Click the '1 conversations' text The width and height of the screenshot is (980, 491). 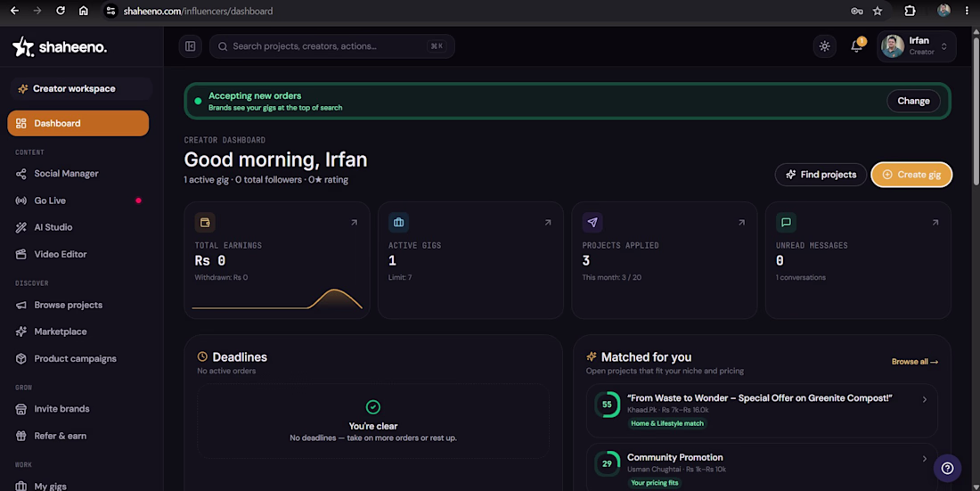801,277
